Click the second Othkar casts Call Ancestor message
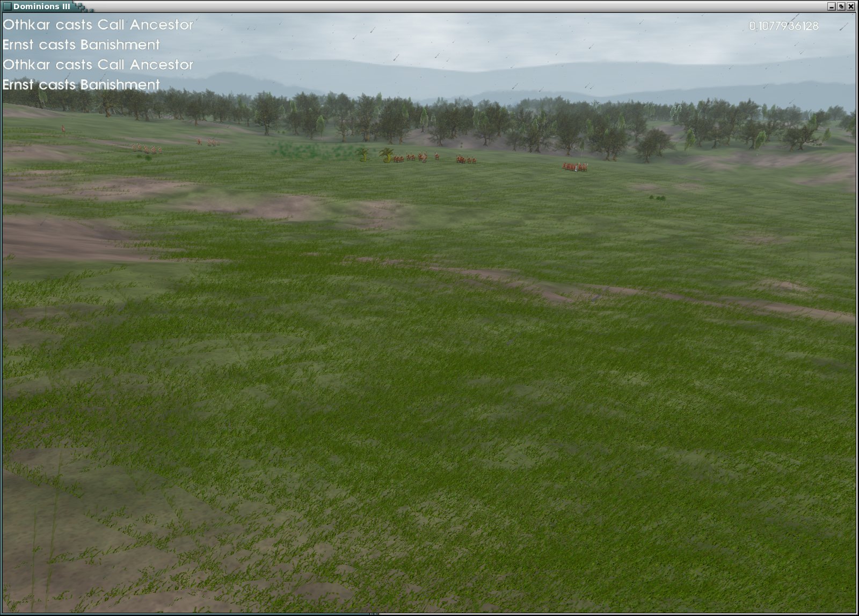Screen dimensions: 859x616 point(98,64)
